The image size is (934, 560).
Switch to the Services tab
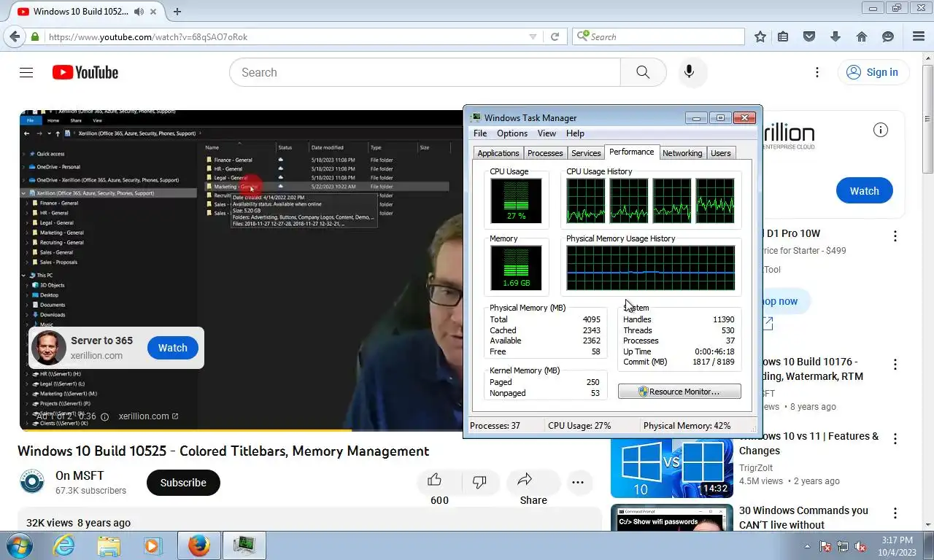point(586,153)
